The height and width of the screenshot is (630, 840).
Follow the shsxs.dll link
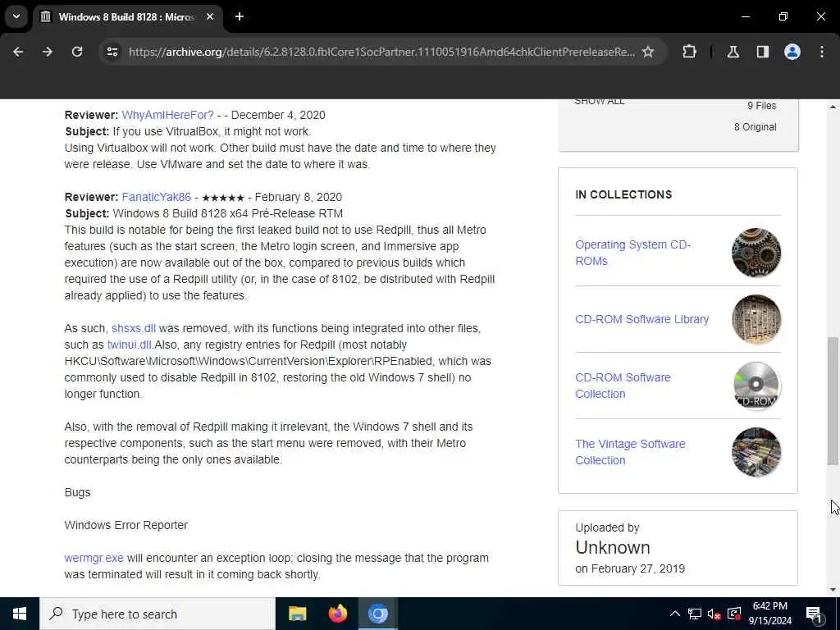click(134, 328)
